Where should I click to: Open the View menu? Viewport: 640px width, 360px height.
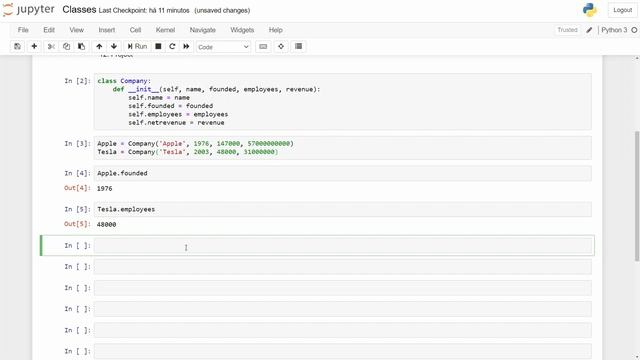coord(76,30)
